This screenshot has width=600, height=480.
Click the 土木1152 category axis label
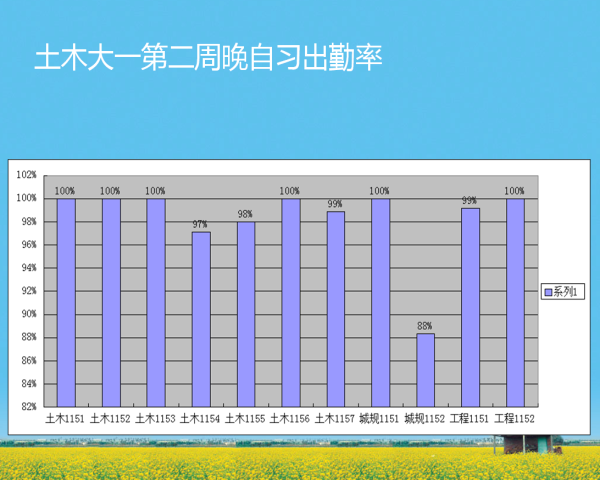(110, 418)
